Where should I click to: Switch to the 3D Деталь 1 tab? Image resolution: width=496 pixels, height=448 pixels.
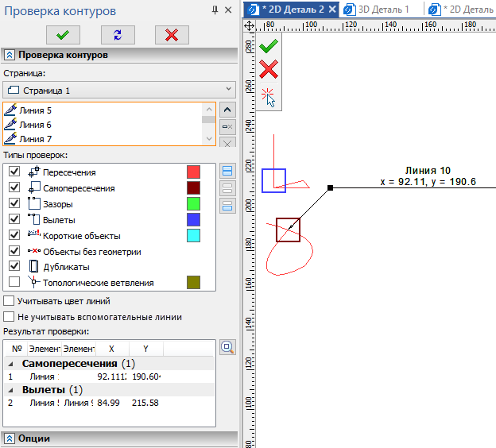click(378, 10)
